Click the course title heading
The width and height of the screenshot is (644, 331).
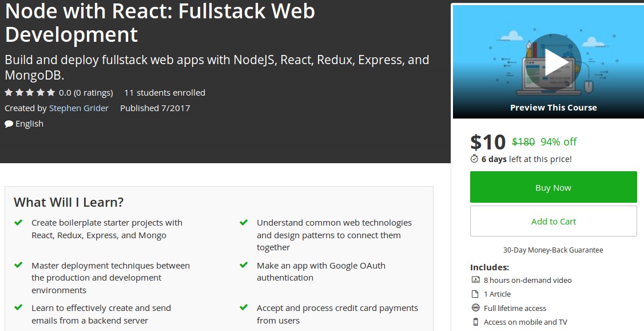click(x=160, y=22)
